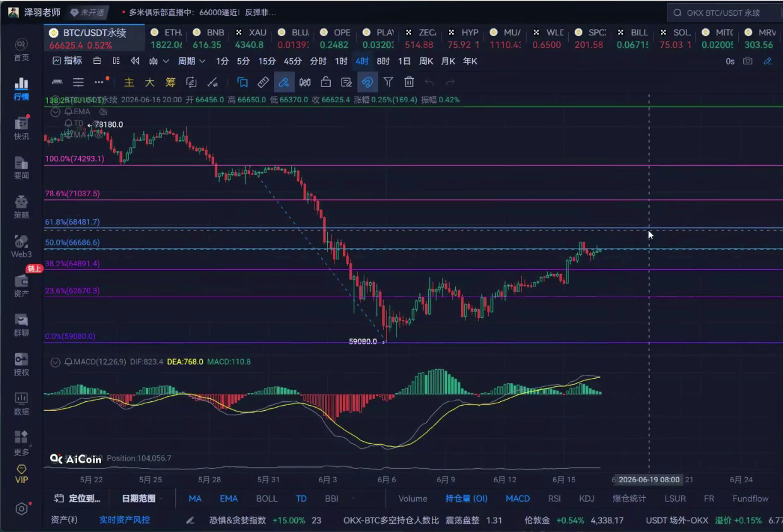Viewport: 783px width, 532px height.
Task: Select the BTC/USDT永续 ticker tab
Action: pos(95,38)
